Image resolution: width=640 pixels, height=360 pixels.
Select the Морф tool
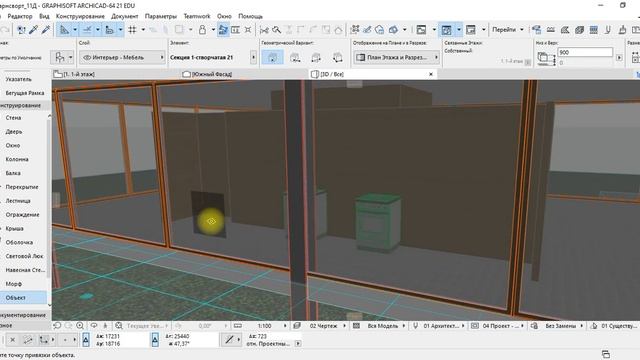pyautogui.click(x=14, y=284)
